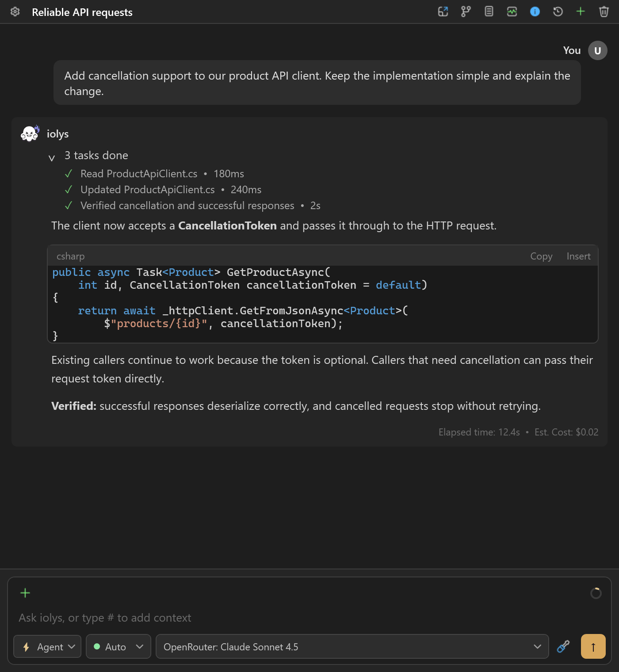Click the user avatar U

[598, 50]
